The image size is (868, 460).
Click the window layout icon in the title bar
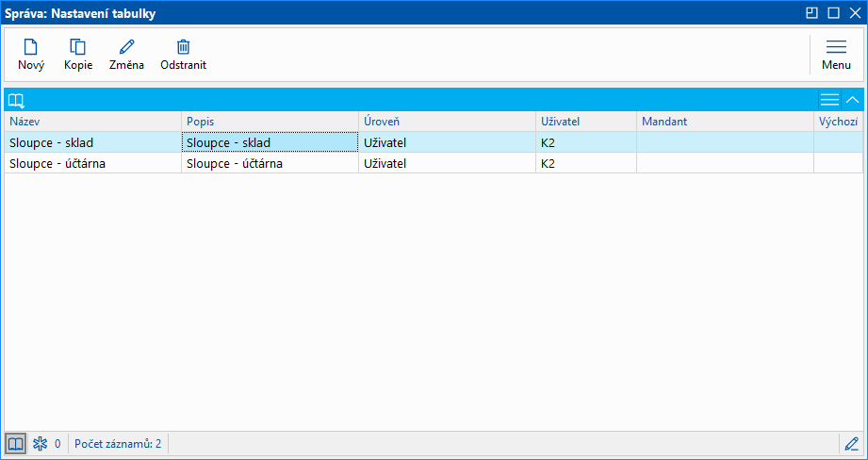point(811,13)
